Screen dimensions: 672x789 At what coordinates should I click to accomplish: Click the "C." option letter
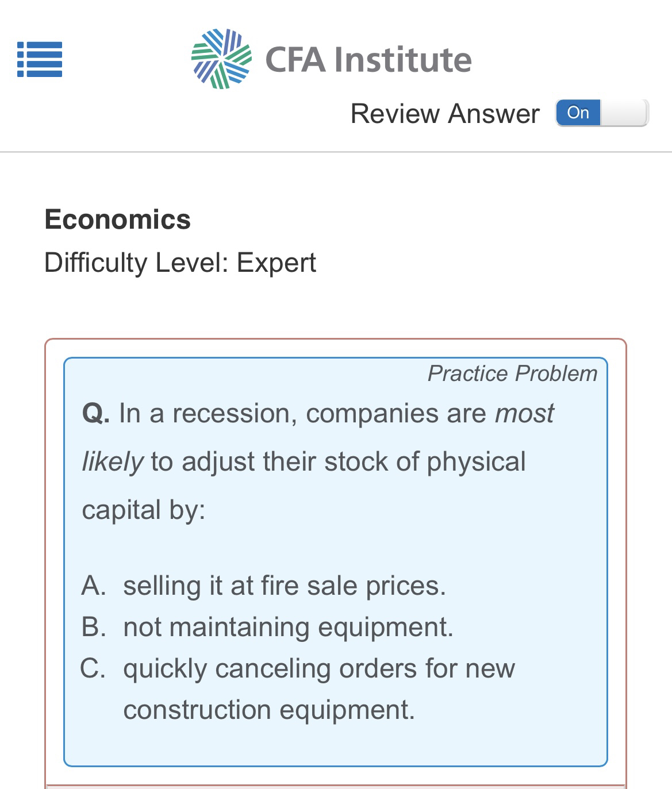pos(93,668)
